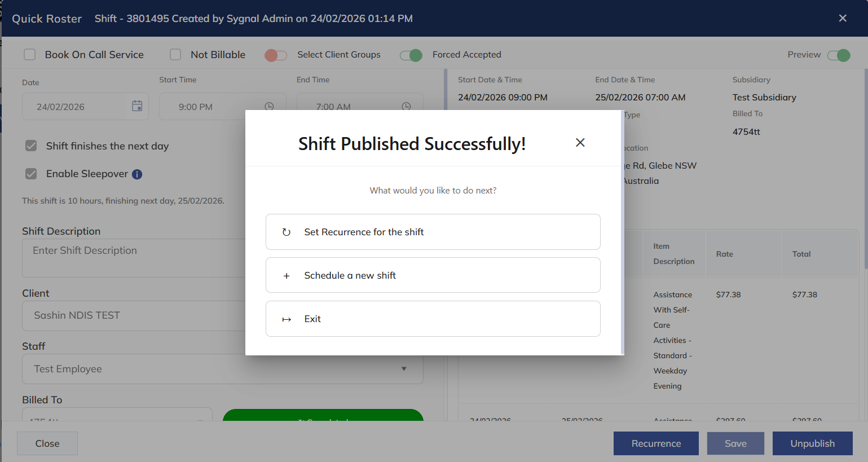The image size is (868, 462).
Task: Select Set Recurrence for the shift option
Action: (x=433, y=232)
